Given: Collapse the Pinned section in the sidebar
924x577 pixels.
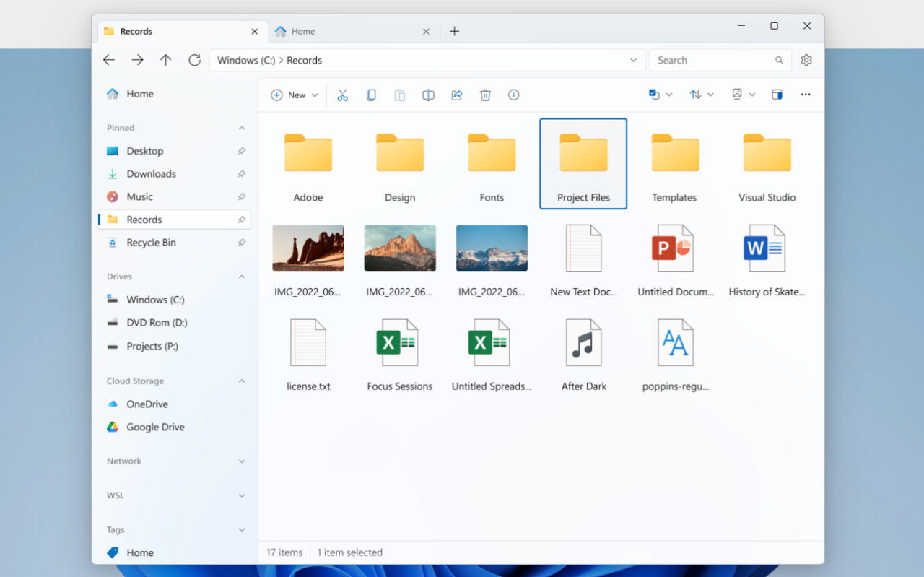Looking at the screenshot, I should pos(240,128).
